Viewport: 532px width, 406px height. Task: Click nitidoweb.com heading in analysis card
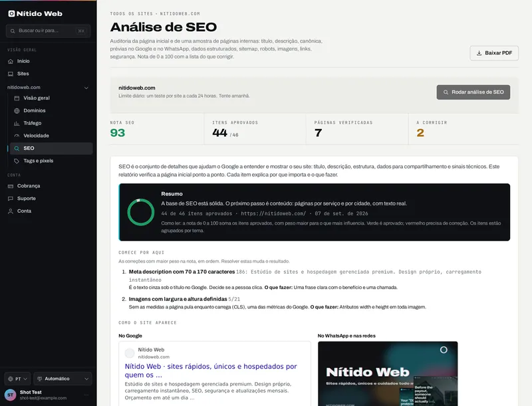point(137,88)
